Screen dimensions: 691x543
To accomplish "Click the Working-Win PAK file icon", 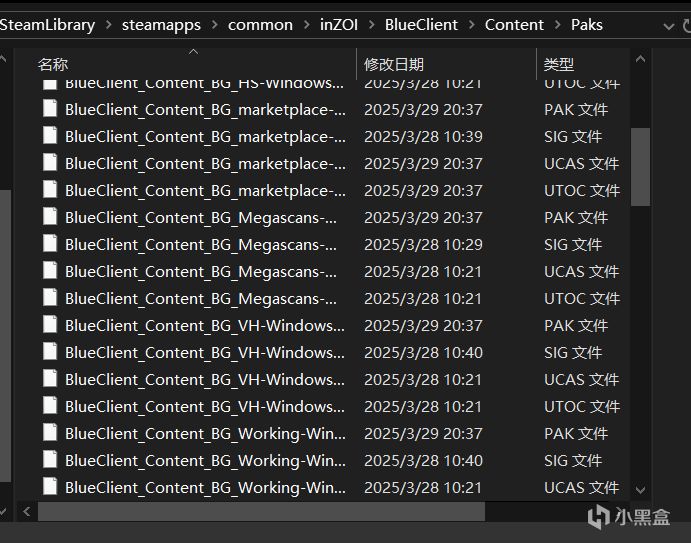I will (50, 433).
